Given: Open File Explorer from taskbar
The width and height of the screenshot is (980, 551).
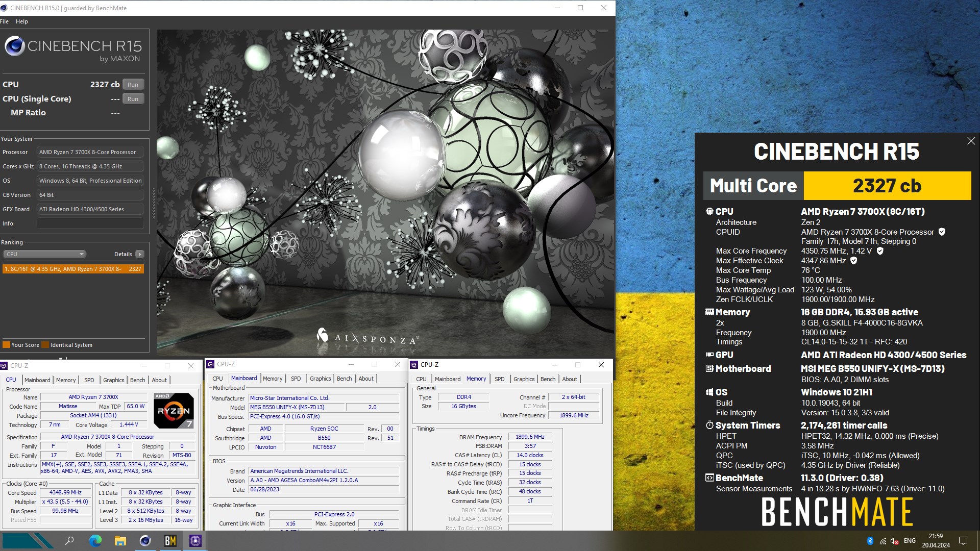Looking at the screenshot, I should click(120, 541).
